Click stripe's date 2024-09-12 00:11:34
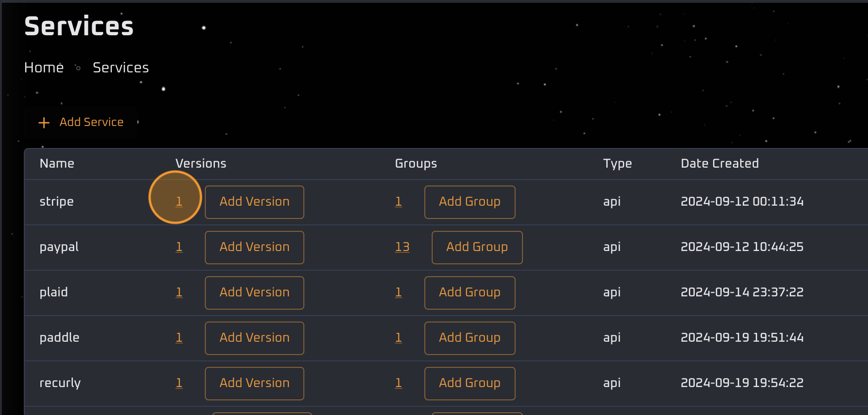Image resolution: width=868 pixels, height=415 pixels. coord(742,202)
